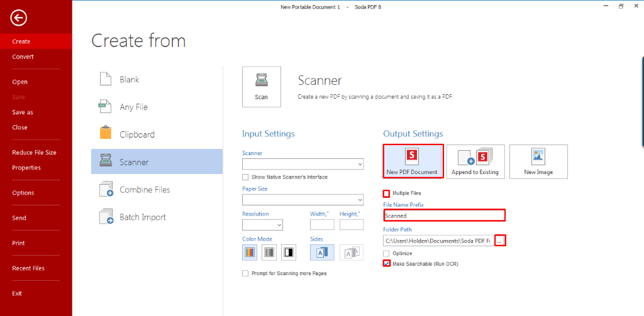
Task: Enable Show Native Scanner's Interface checkbox
Action: point(245,177)
